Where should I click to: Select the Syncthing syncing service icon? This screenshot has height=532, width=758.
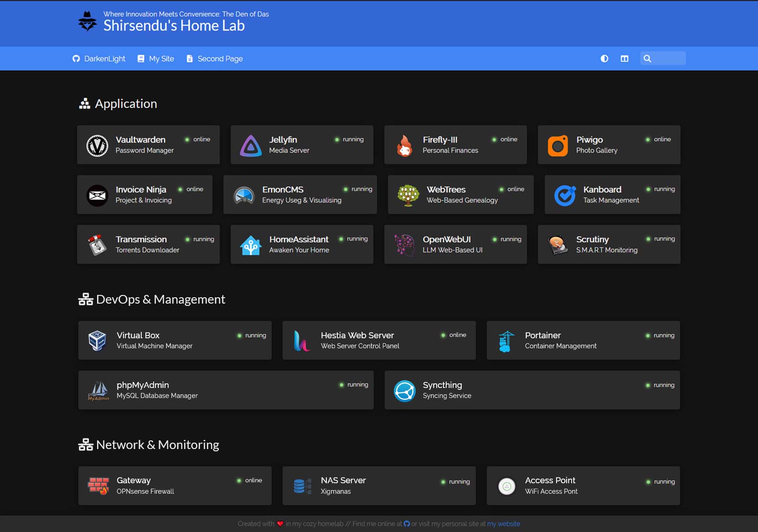click(x=404, y=391)
